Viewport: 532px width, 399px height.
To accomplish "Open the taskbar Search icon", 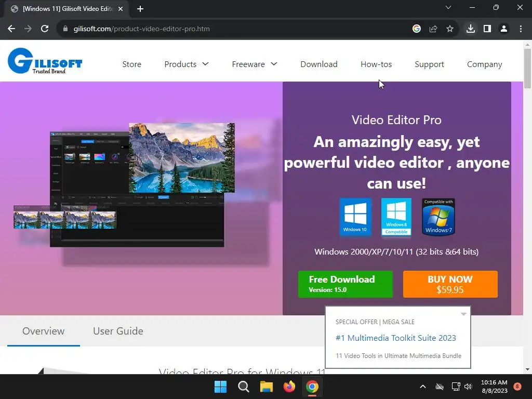I will [x=244, y=387].
